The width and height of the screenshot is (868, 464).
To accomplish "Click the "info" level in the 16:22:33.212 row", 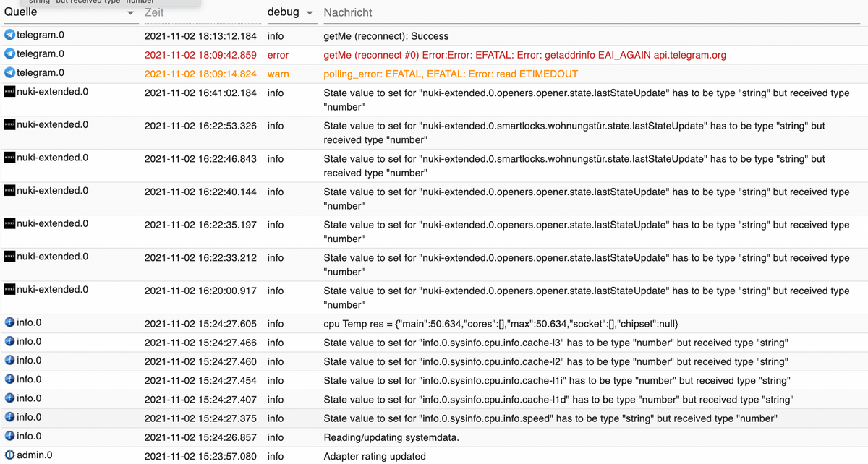I will [x=276, y=258].
